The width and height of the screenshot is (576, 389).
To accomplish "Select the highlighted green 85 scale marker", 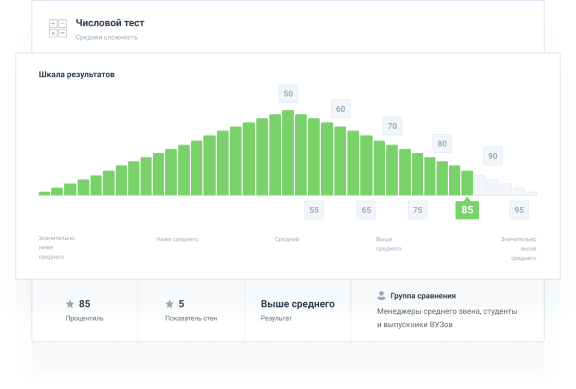I will [467, 210].
